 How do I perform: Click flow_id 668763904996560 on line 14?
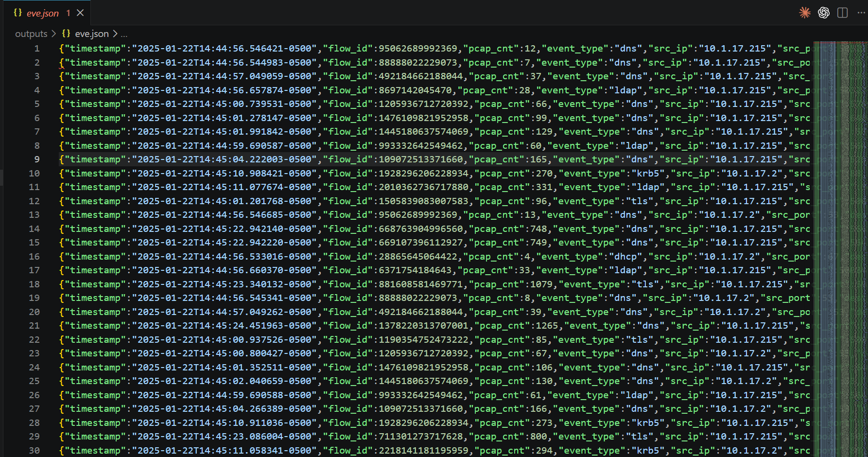pos(421,229)
